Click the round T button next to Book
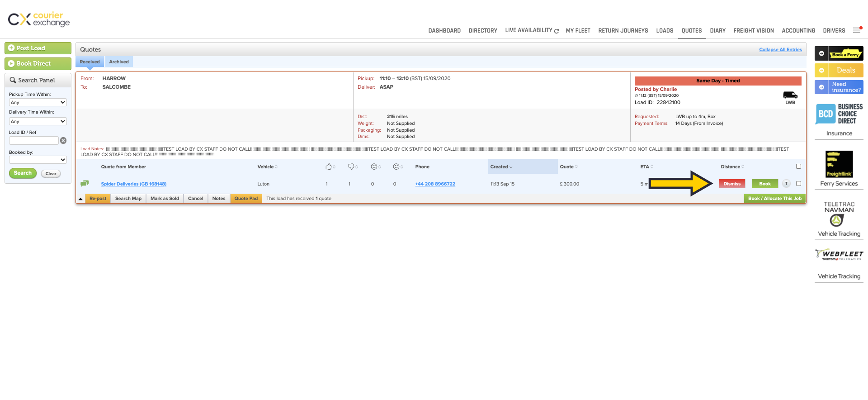 [786, 184]
